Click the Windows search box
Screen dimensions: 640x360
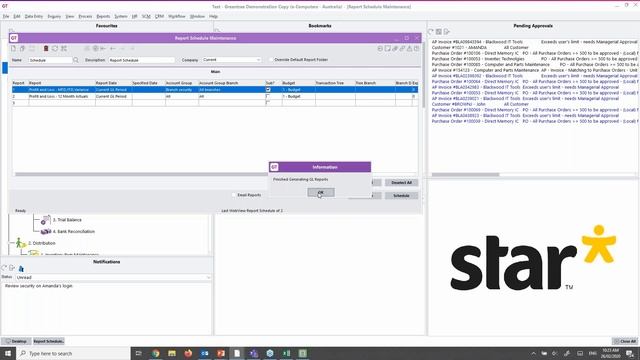tap(73, 353)
